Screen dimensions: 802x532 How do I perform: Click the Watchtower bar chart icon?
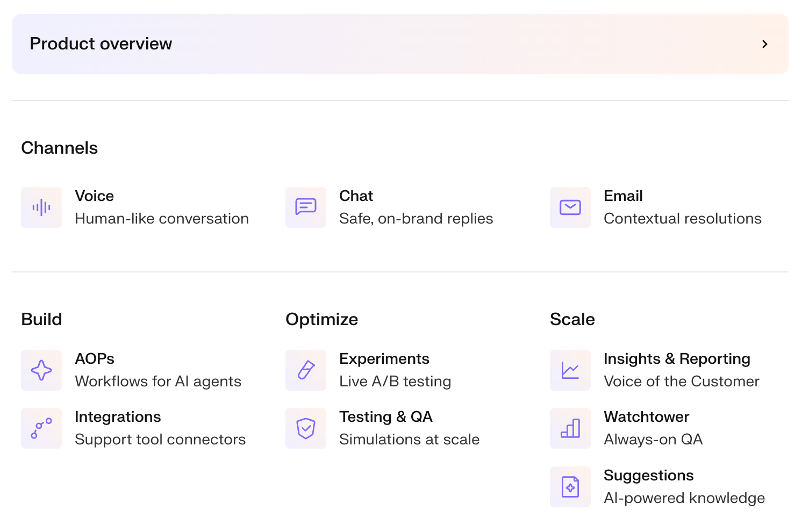570,428
